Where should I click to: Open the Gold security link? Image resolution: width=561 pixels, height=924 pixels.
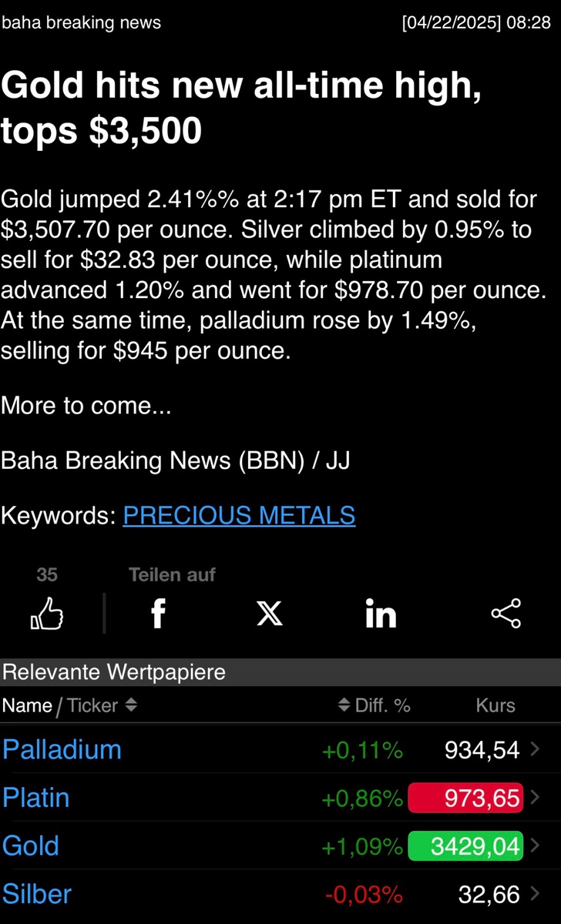pos(31,845)
